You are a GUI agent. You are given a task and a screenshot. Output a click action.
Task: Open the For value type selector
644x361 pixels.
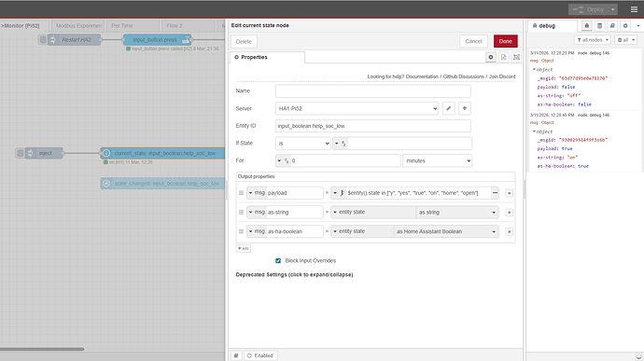click(283, 160)
